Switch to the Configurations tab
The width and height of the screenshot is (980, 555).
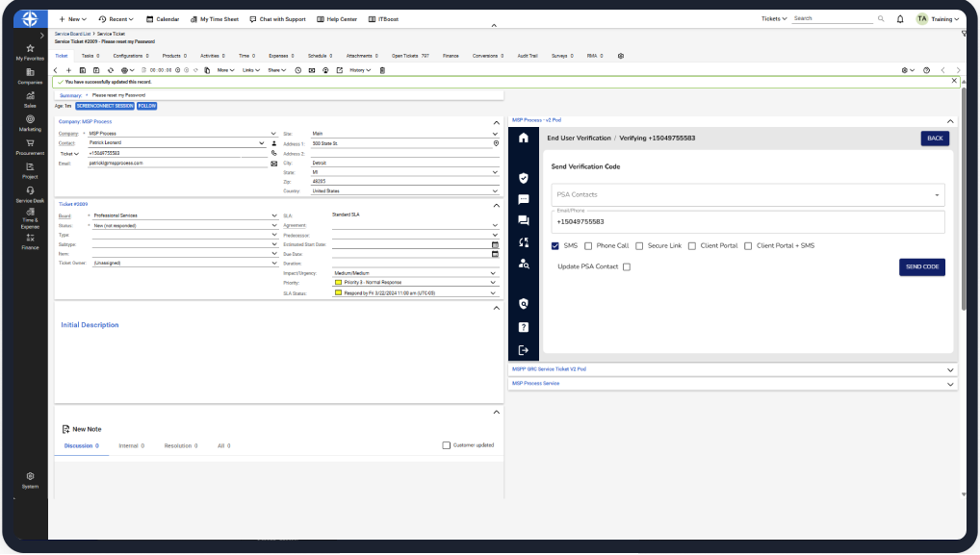pos(130,56)
